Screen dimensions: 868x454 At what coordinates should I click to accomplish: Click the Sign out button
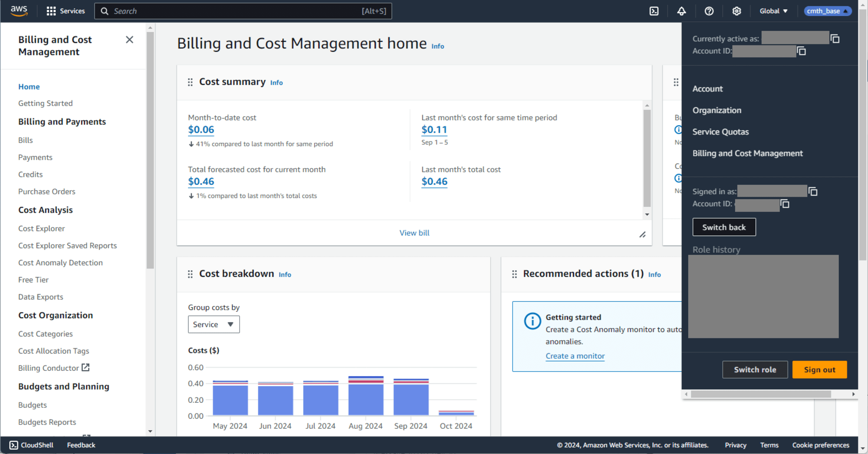pyautogui.click(x=819, y=369)
